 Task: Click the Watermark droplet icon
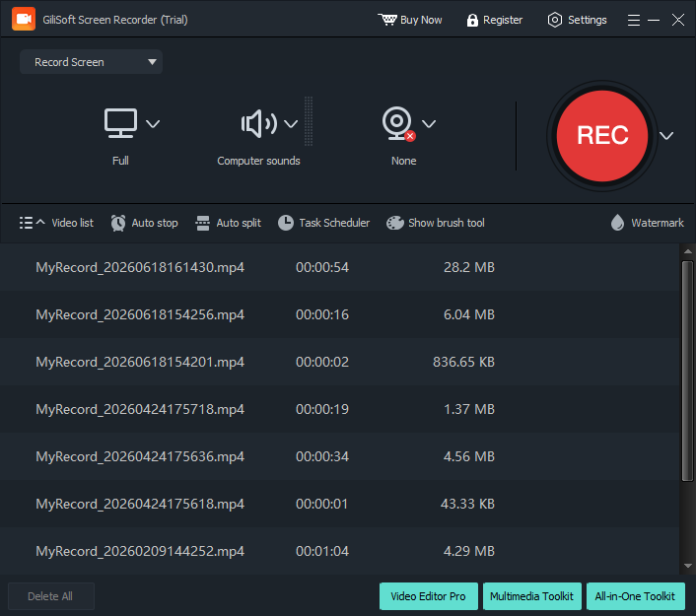[x=617, y=223]
